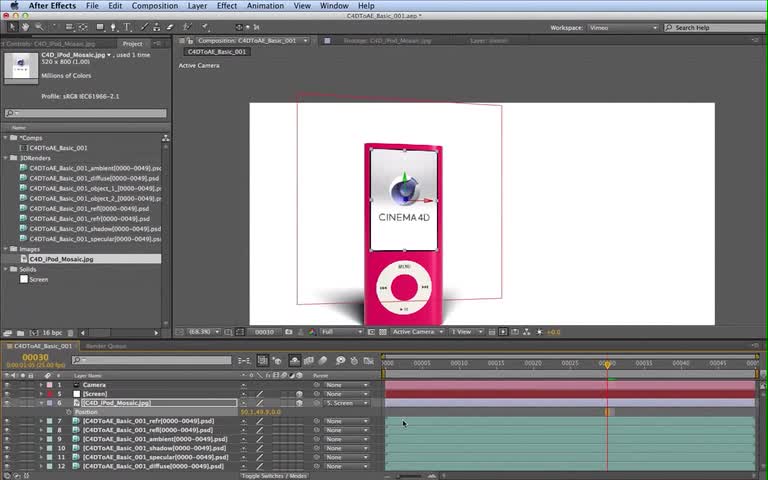Select the Selection arrow tool
This screenshot has width=768, height=480.
point(12,27)
